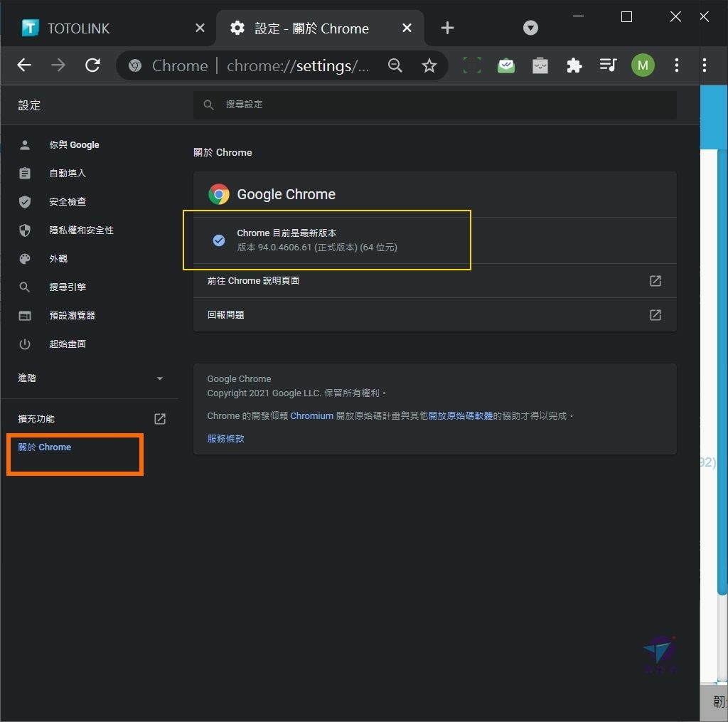728x722 pixels.
Task: Open 前往 Chrome 說明頁面 row
Action: coord(434,281)
